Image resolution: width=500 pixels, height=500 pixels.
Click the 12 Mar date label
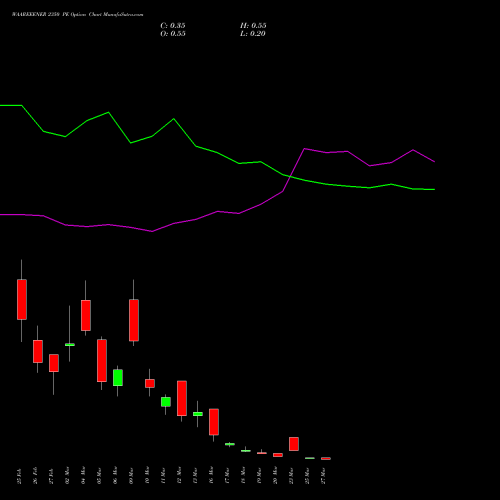point(179,476)
